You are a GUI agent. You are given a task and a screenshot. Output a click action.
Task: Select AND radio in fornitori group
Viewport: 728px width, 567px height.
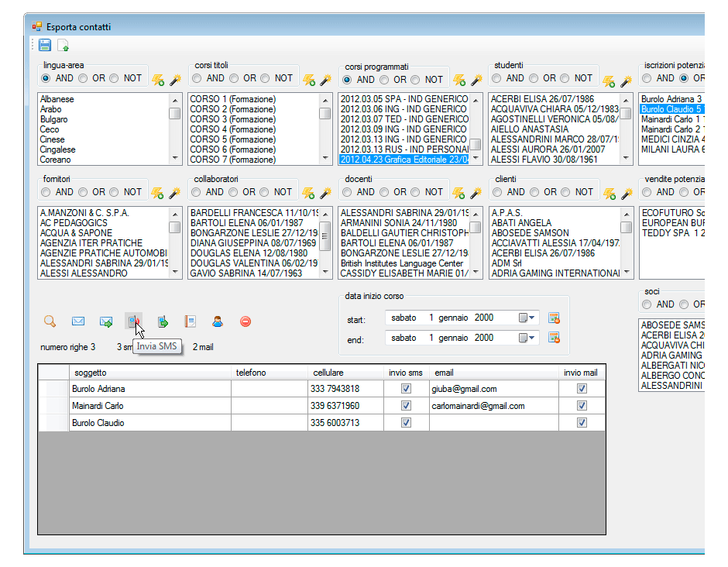(x=46, y=192)
